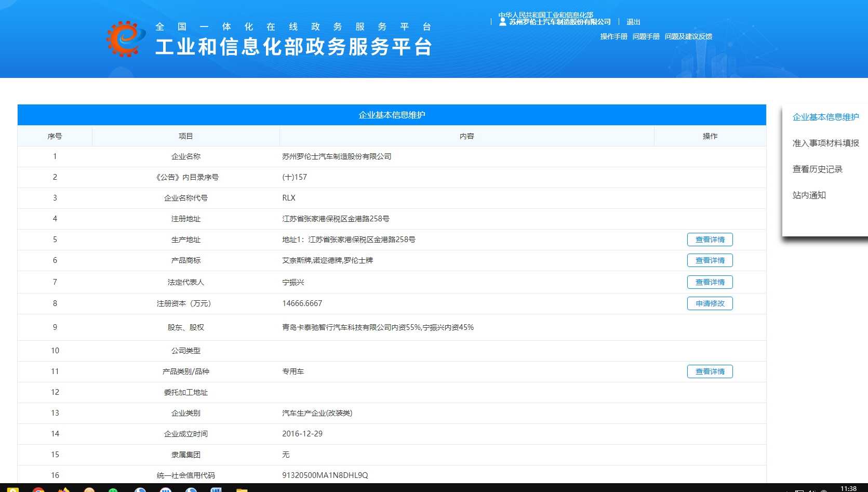Image resolution: width=868 pixels, height=492 pixels.
Task: Click the value 汽车生产企业(改装类)
Action: click(317, 413)
